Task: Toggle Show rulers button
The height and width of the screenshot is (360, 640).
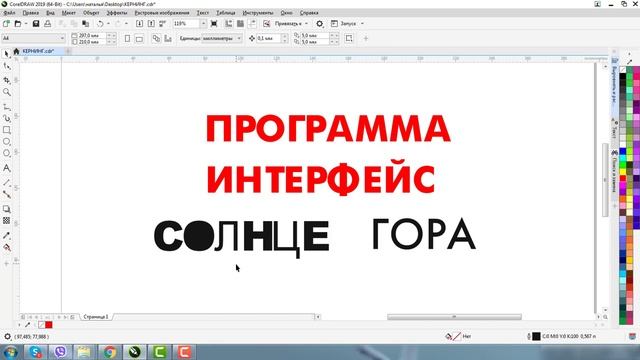Action: tap(229, 24)
